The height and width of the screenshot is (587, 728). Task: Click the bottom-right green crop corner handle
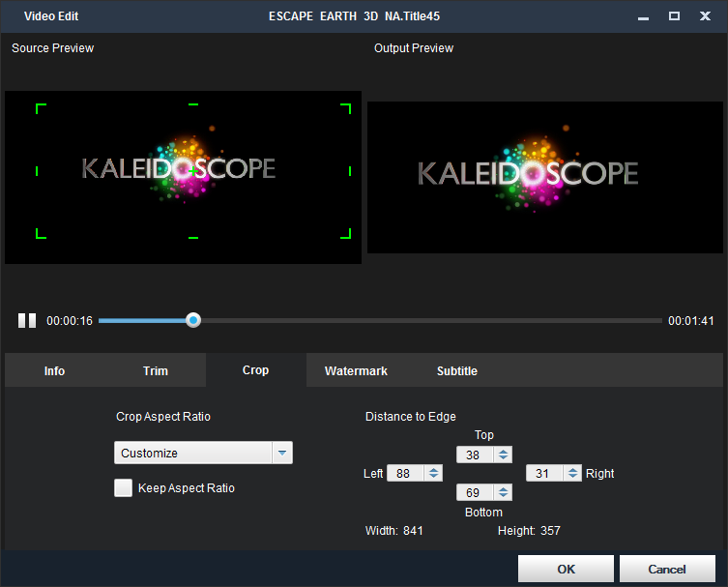click(346, 234)
